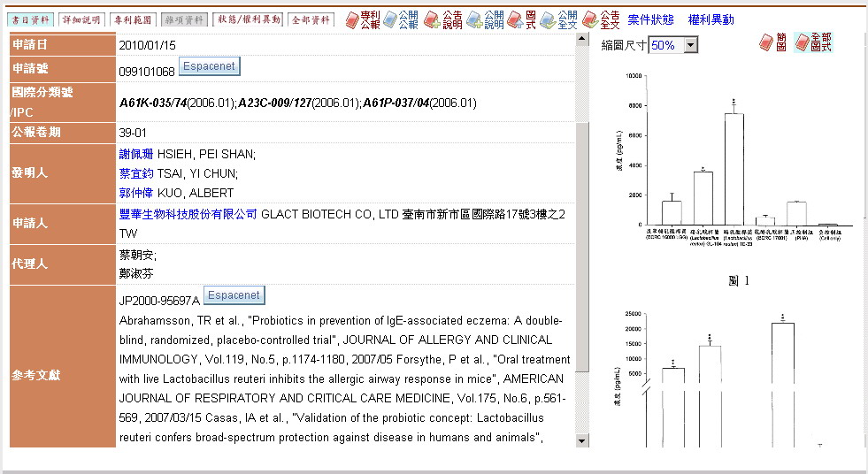868x474 pixels.
Task: Open inventor 謝佩珊 link
Action: (136, 154)
